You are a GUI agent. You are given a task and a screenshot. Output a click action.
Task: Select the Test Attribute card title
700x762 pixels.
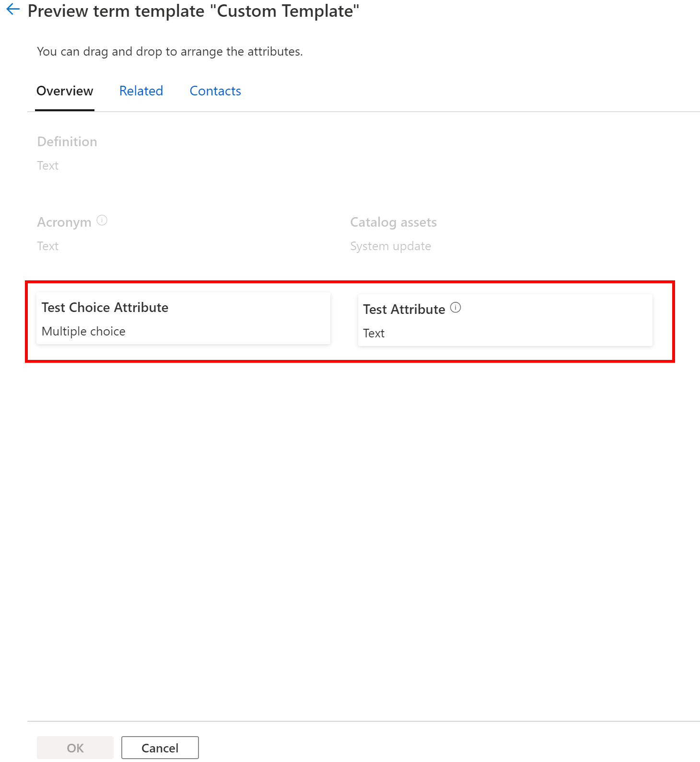click(x=404, y=310)
